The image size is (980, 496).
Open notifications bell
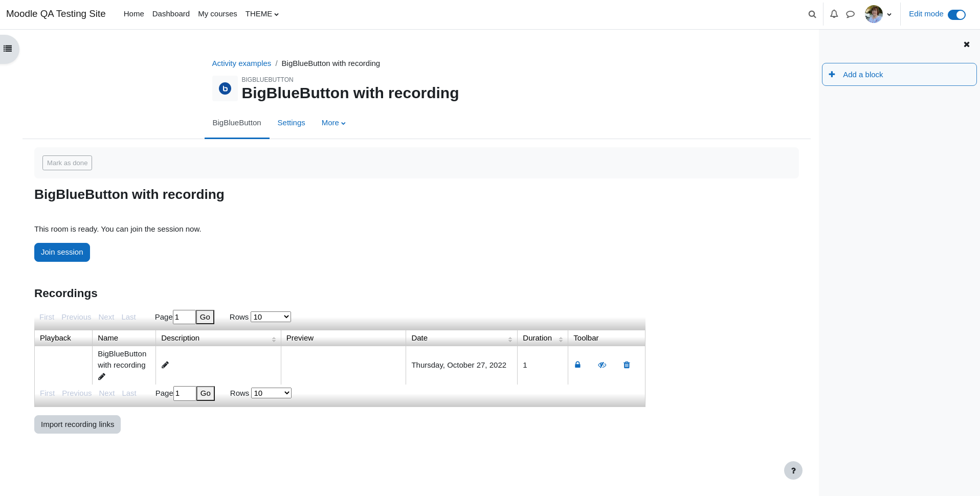tap(834, 14)
